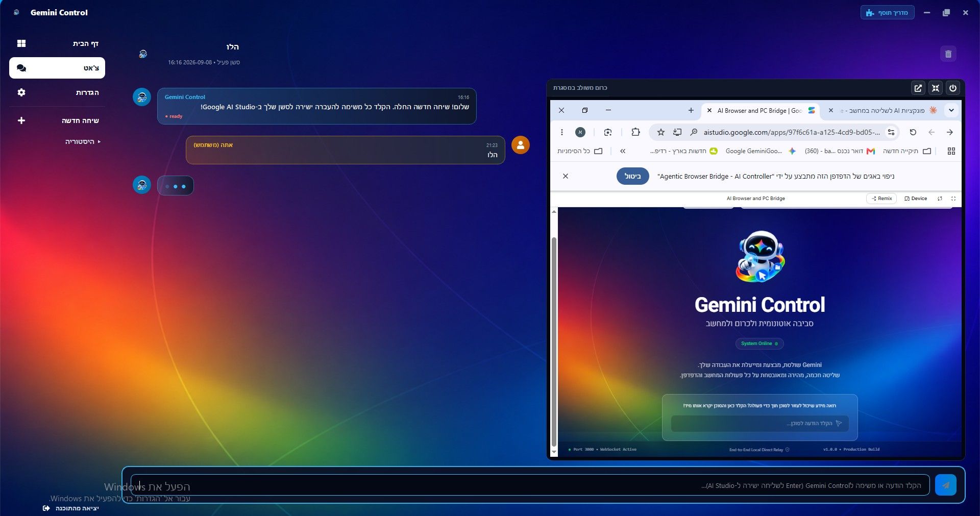Delete the chat using the trash icon

[x=948, y=54]
